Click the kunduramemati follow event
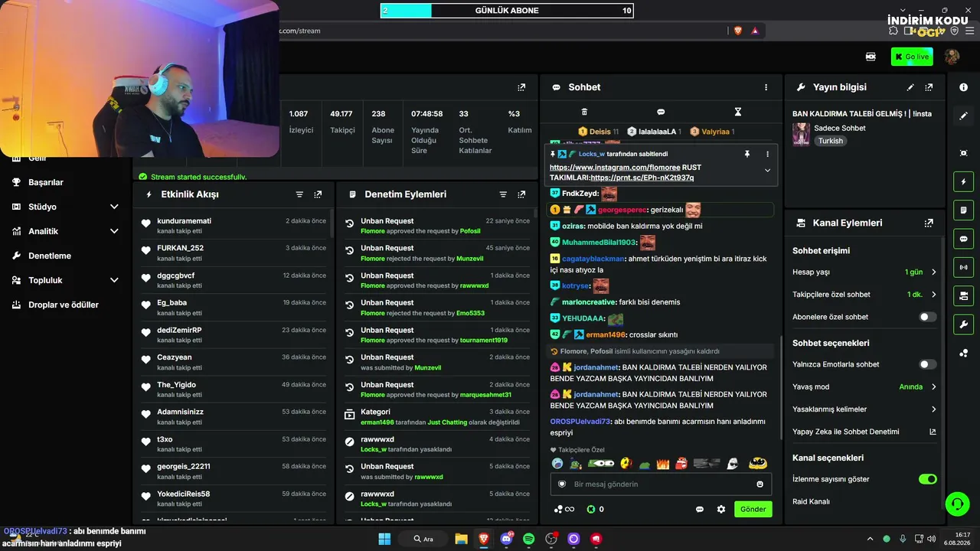 (234, 226)
